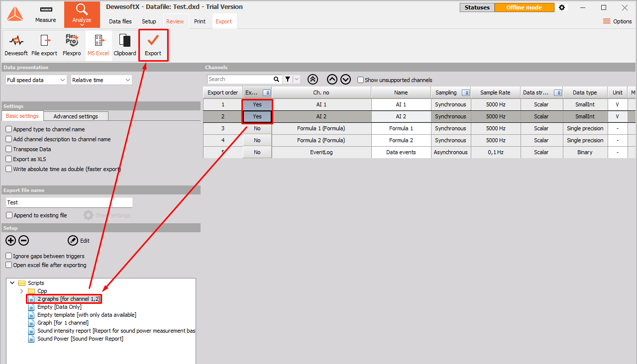Viewport: 637px width, 364px height.
Task: Select MS Excel export format
Action: pos(98,45)
